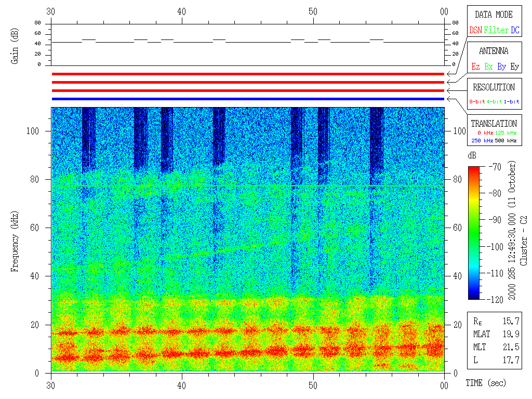
Task: Select the 1-bit resolution label
Action: pyautogui.click(x=512, y=102)
